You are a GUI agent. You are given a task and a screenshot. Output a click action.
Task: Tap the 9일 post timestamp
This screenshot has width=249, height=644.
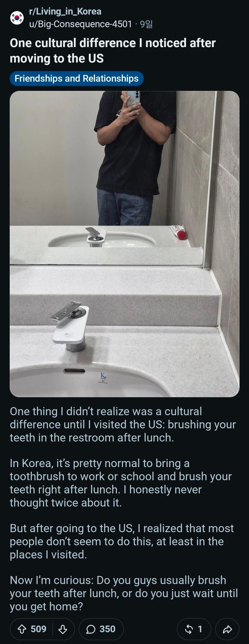coord(146,24)
